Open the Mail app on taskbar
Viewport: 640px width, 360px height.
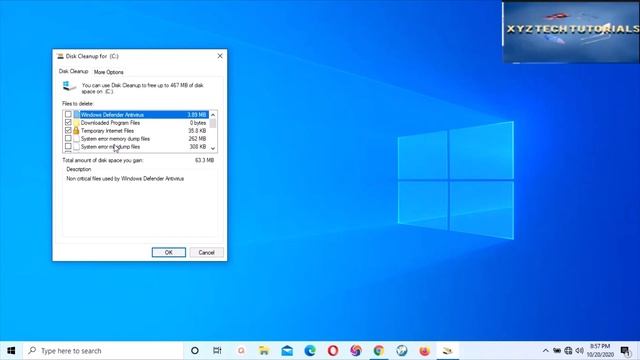tap(287, 351)
